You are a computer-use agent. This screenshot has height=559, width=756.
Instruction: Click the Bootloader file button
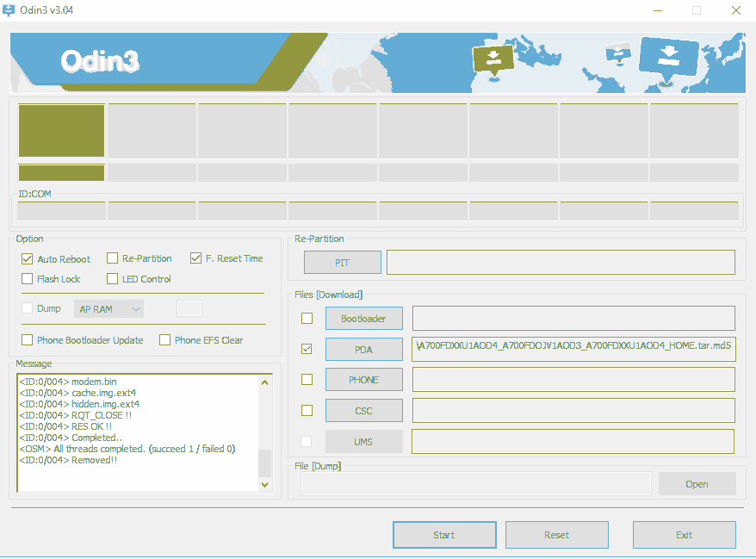point(364,319)
